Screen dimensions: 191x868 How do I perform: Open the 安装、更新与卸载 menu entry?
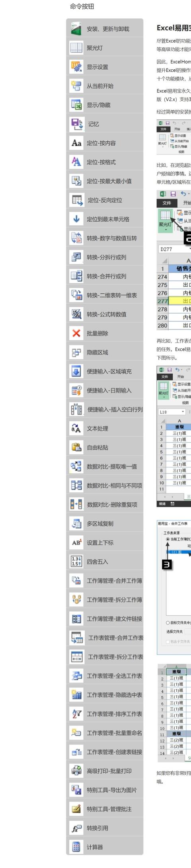tap(105, 29)
